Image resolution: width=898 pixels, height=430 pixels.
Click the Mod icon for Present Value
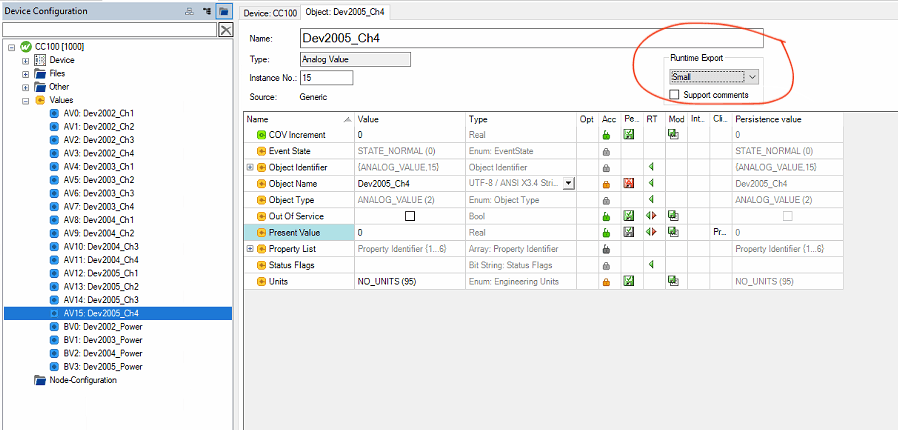673,232
